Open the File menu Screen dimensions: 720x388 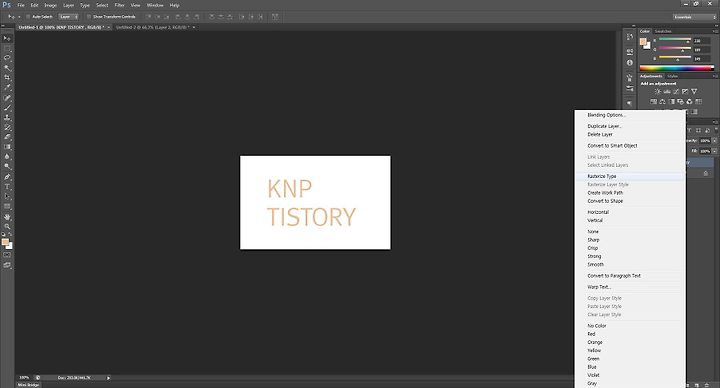click(21, 5)
